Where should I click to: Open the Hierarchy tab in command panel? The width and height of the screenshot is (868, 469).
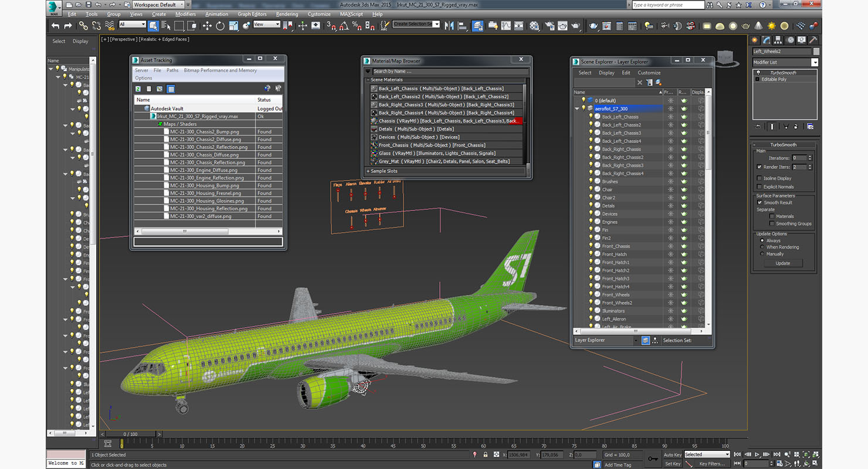(778, 40)
